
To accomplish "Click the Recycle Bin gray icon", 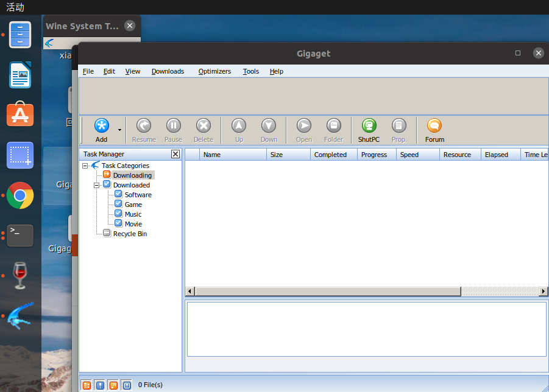I will [107, 233].
